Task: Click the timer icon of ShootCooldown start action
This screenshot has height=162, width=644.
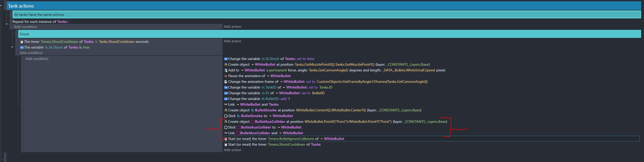Action: click(226, 145)
